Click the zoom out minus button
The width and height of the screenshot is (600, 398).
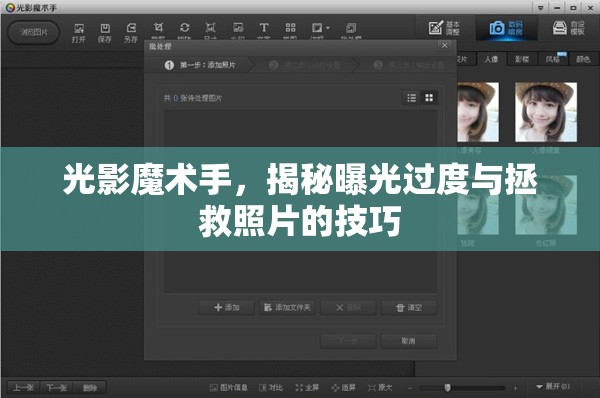(410, 388)
